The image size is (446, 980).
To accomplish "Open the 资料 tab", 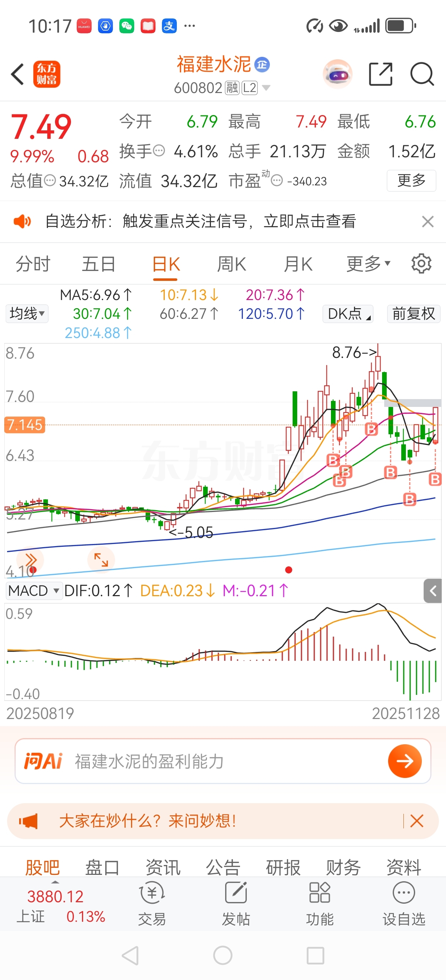I will 404,867.
